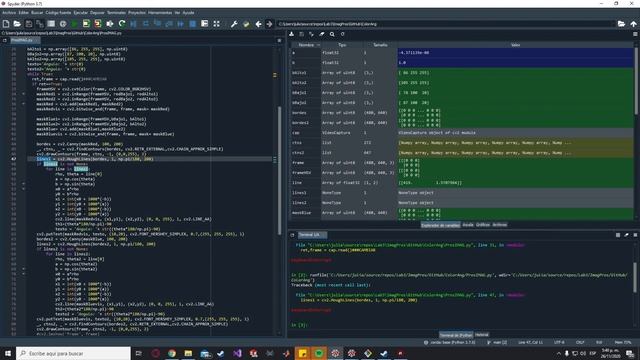Image resolution: width=640 pixels, height=360 pixels.
Task: Switch to the Archivos pane tab
Action: point(500,225)
